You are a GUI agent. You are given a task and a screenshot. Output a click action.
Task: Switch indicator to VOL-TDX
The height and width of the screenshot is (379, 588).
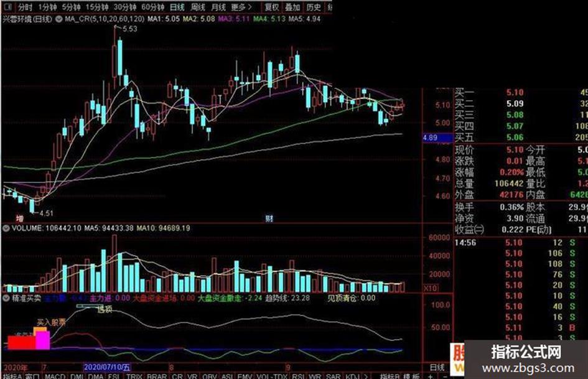coord(272,376)
